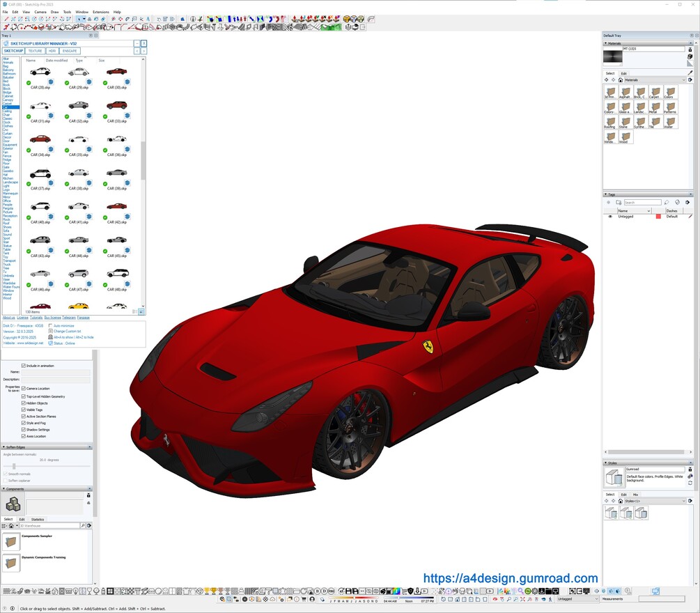Click the 3D Warehouse search magnifier

point(83,525)
